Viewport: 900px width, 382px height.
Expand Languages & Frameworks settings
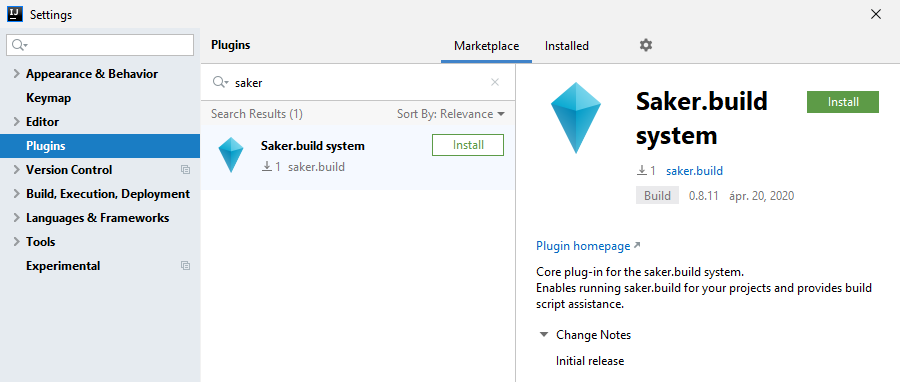click(x=16, y=218)
